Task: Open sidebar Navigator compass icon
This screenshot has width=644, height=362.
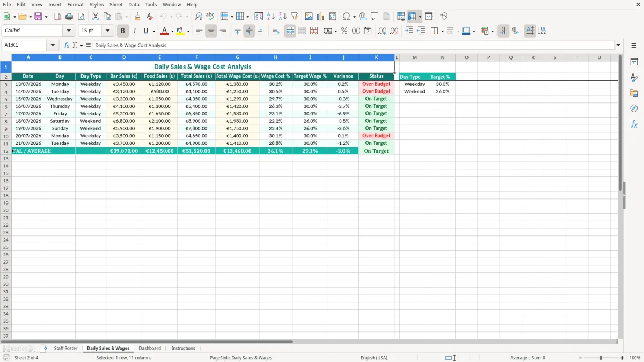Action: tap(634, 108)
